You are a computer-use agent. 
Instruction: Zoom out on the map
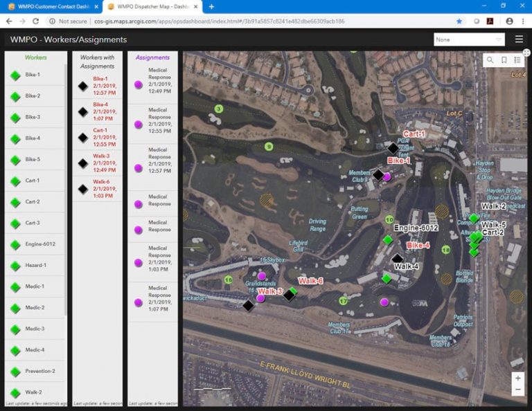(x=517, y=390)
